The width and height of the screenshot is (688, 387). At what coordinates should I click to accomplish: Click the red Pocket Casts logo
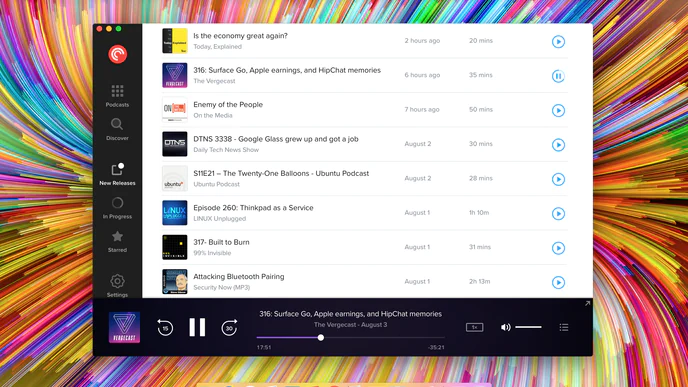(x=118, y=54)
